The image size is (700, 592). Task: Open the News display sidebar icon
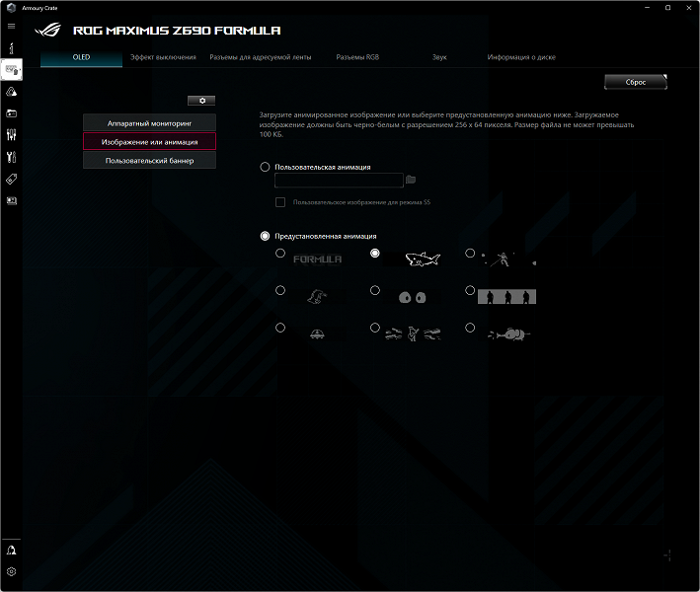pos(12,200)
